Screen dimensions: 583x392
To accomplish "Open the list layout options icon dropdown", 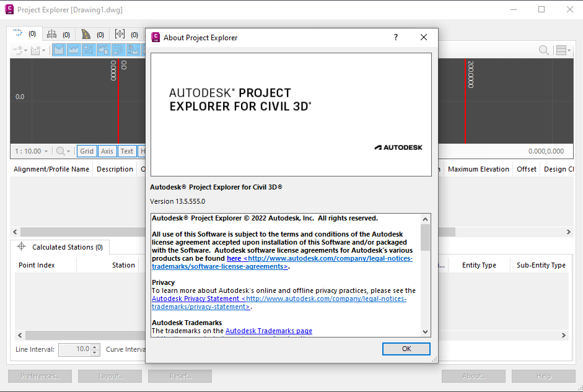I will point(563,50).
